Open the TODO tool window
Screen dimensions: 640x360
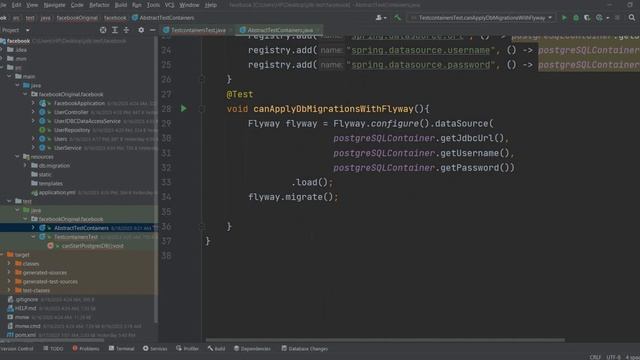53,349
